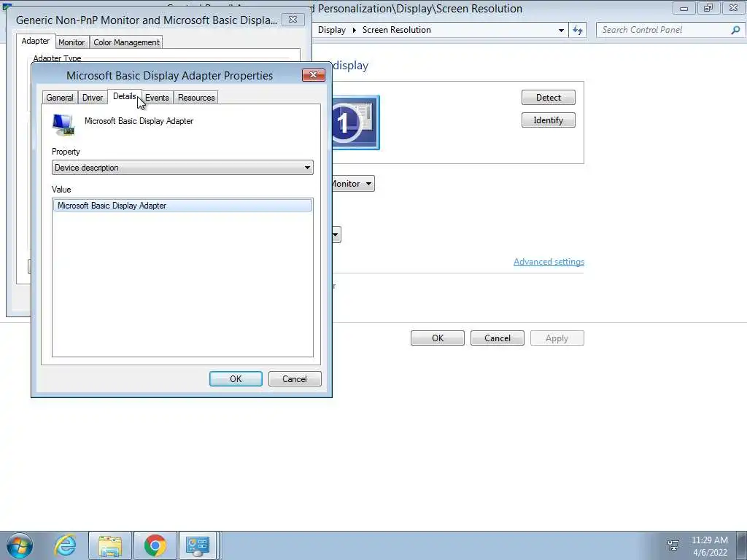Viewport: 747px width, 560px height.
Task: Click the monitor 1 thumbnail
Action: click(x=355, y=122)
